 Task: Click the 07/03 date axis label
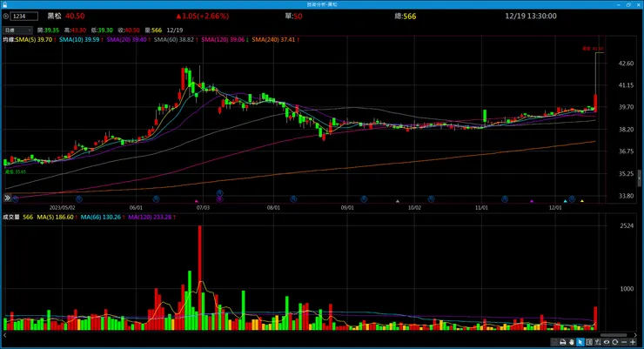[x=203, y=208]
